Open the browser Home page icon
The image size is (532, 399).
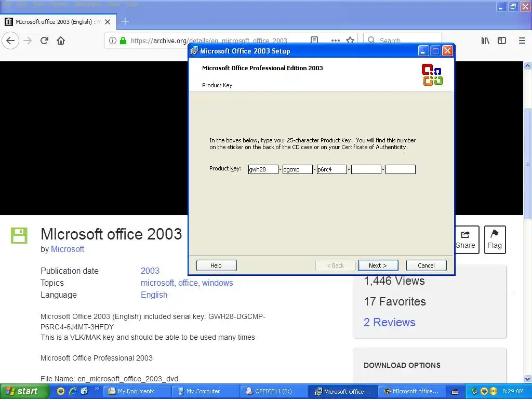click(61, 41)
